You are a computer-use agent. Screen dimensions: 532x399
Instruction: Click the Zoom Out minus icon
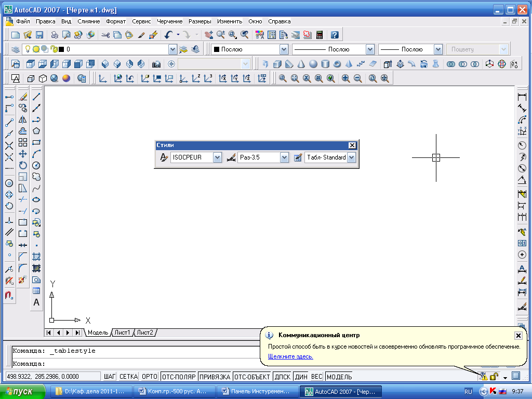(357, 78)
